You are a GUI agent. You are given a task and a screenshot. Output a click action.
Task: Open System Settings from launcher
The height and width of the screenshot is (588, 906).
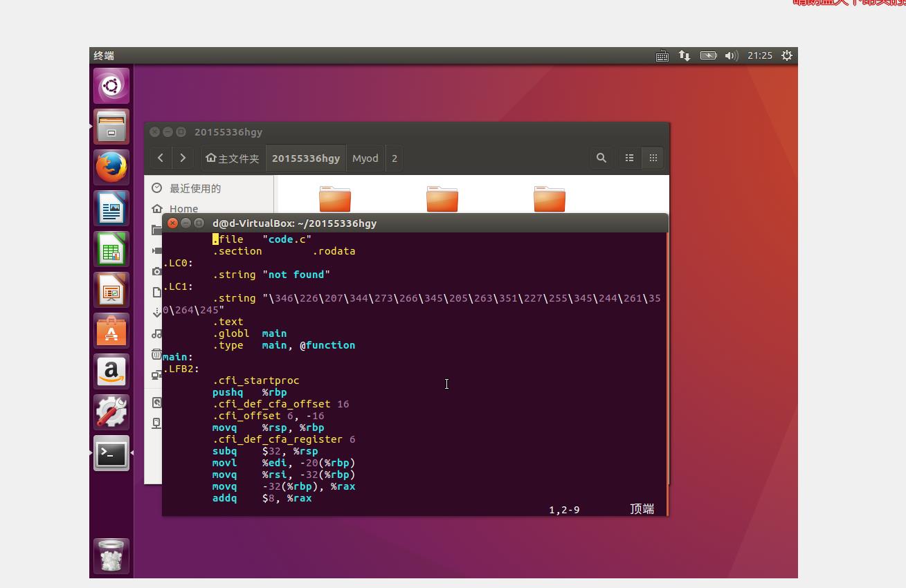click(111, 412)
